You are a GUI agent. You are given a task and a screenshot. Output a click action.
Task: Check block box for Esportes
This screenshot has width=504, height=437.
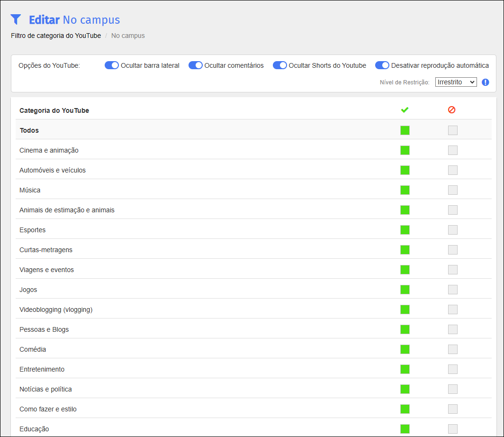(x=452, y=230)
